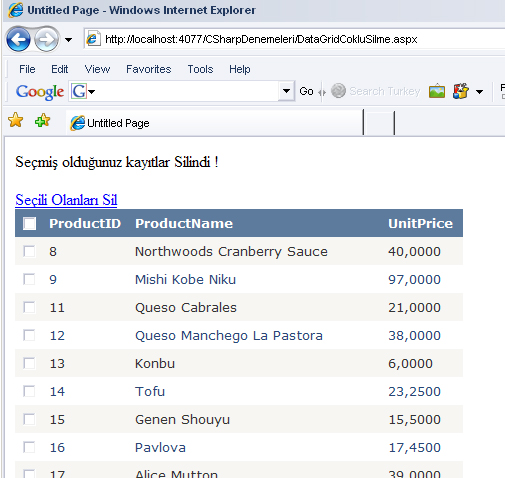The height and width of the screenshot is (478, 505).
Task: Click the Google toolbar picture icon
Action: [x=437, y=91]
